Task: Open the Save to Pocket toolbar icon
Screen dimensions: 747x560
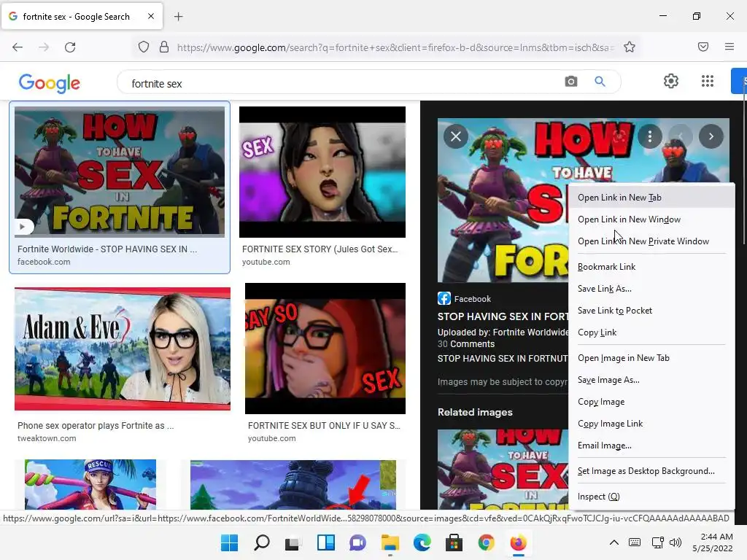Action: (x=703, y=47)
